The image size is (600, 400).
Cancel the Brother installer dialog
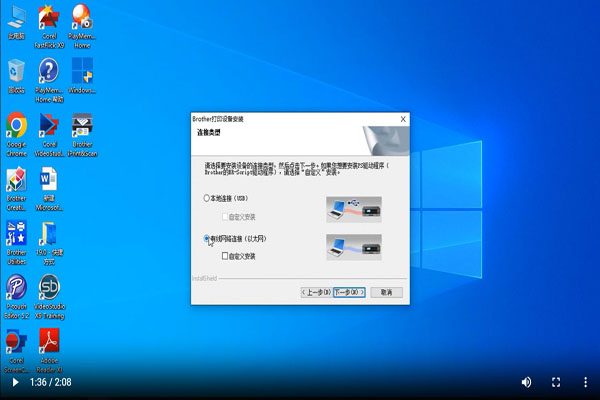386,292
